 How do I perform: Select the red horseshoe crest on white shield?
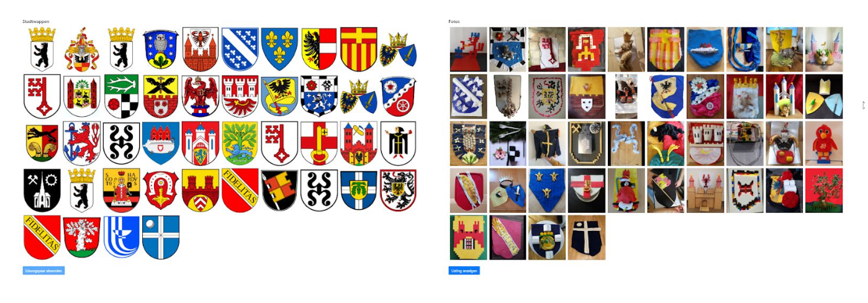coord(161,190)
